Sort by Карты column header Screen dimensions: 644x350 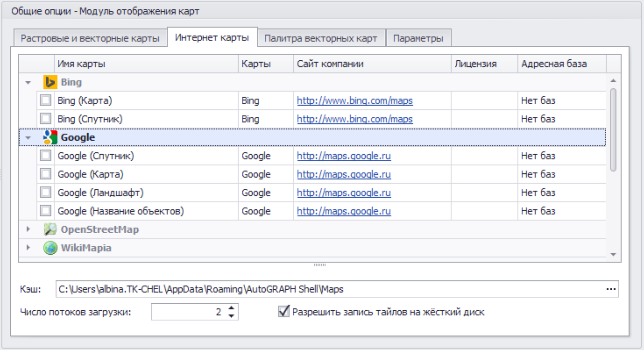point(266,64)
